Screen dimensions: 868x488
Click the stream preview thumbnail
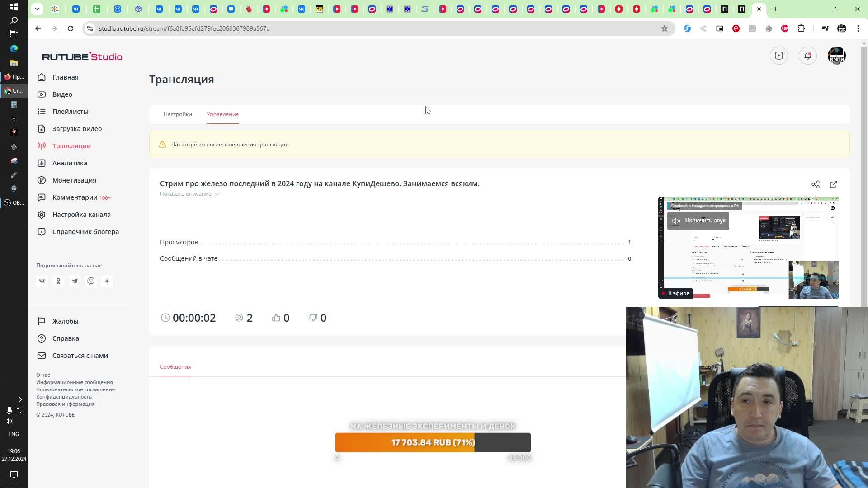[x=748, y=258]
